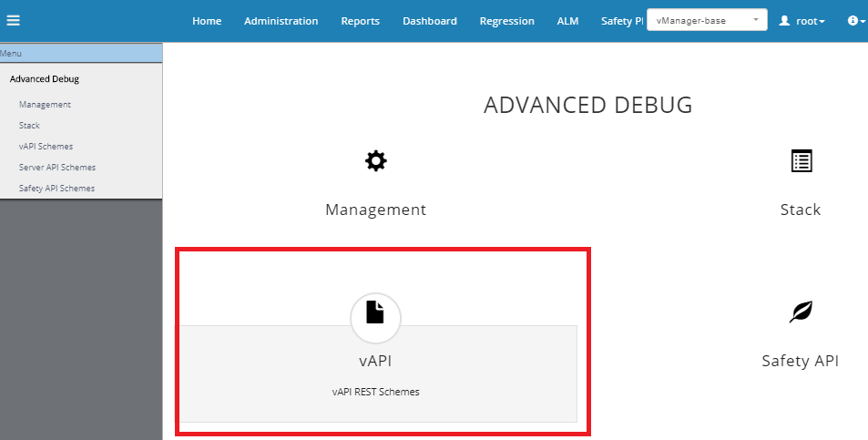868x440 pixels.
Task: Expand the caret next to info icon
Action: point(863,21)
